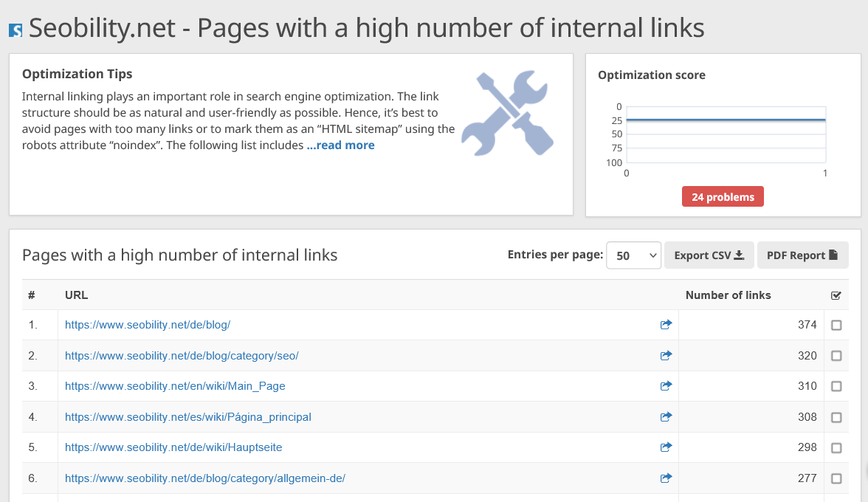This screenshot has height=502, width=868.
Task: Open allgemein-de via the external link arrow
Action: click(666, 478)
